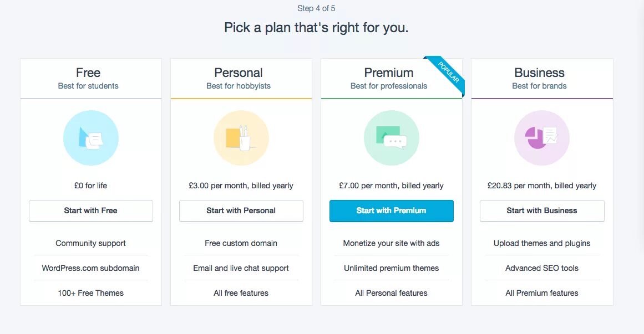
Task: Click the Unlimited premium themes feature
Action: pos(392,268)
